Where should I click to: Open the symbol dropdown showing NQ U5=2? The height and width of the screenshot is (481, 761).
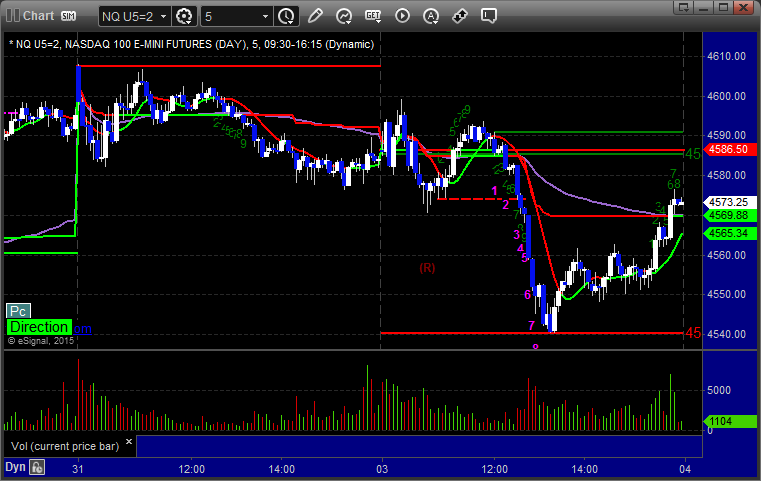134,17
